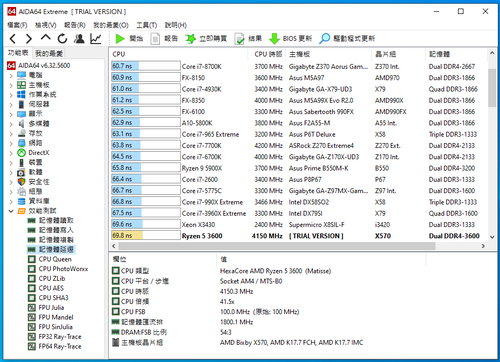
Task: Expand the computer node chevron
Action: point(11,75)
